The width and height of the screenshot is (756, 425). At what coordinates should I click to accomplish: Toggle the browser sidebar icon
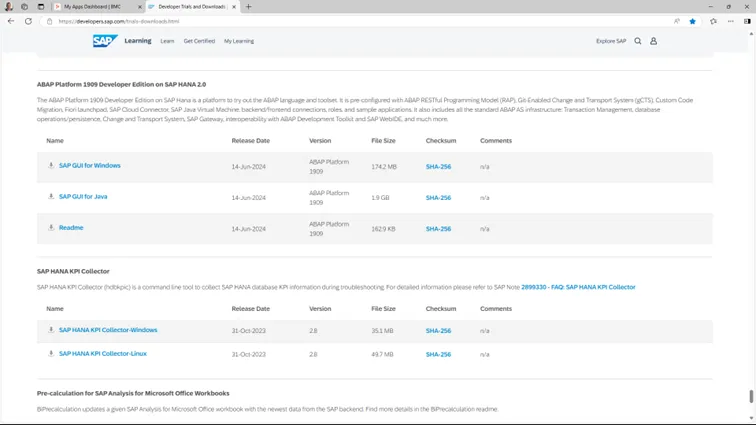coord(747,21)
